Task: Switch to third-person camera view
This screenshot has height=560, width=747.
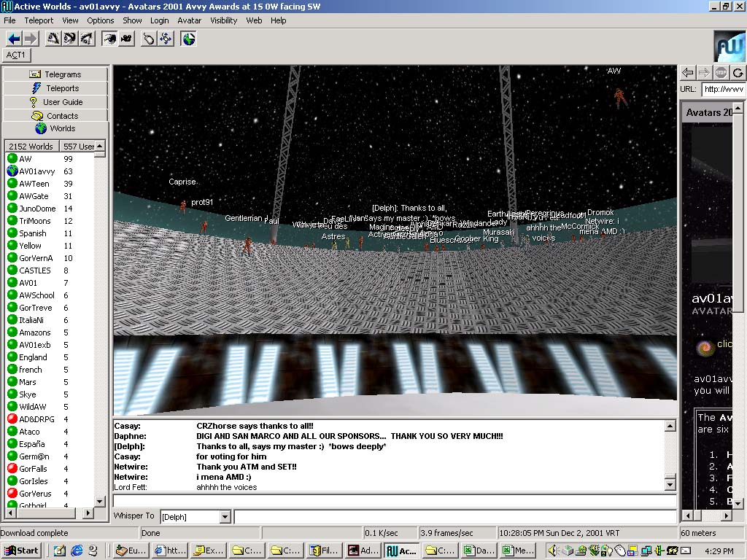Action: 126,39
